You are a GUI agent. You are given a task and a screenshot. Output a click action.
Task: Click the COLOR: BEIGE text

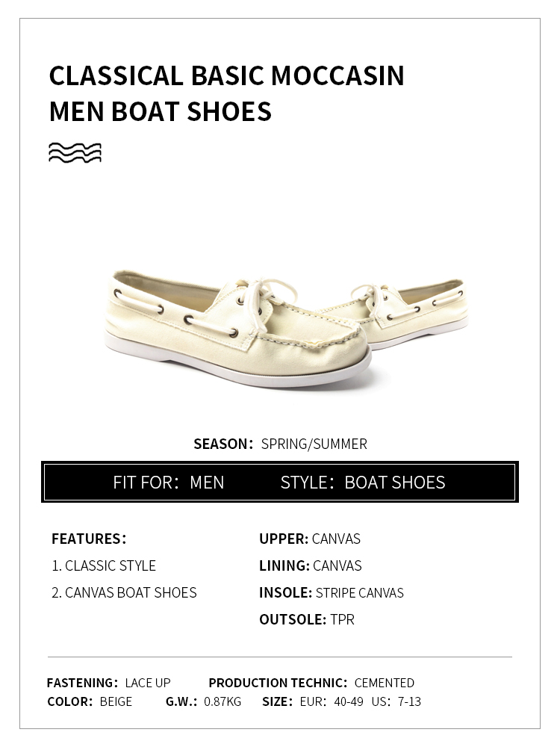click(90, 701)
